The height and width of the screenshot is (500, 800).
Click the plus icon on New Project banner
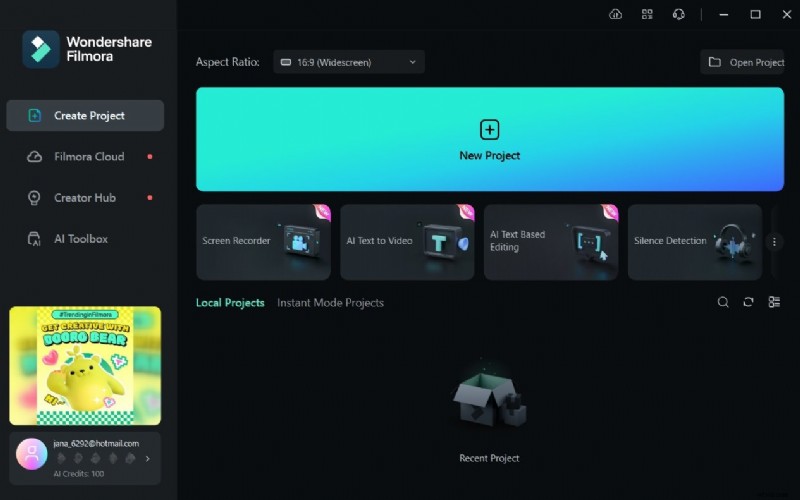(489, 130)
